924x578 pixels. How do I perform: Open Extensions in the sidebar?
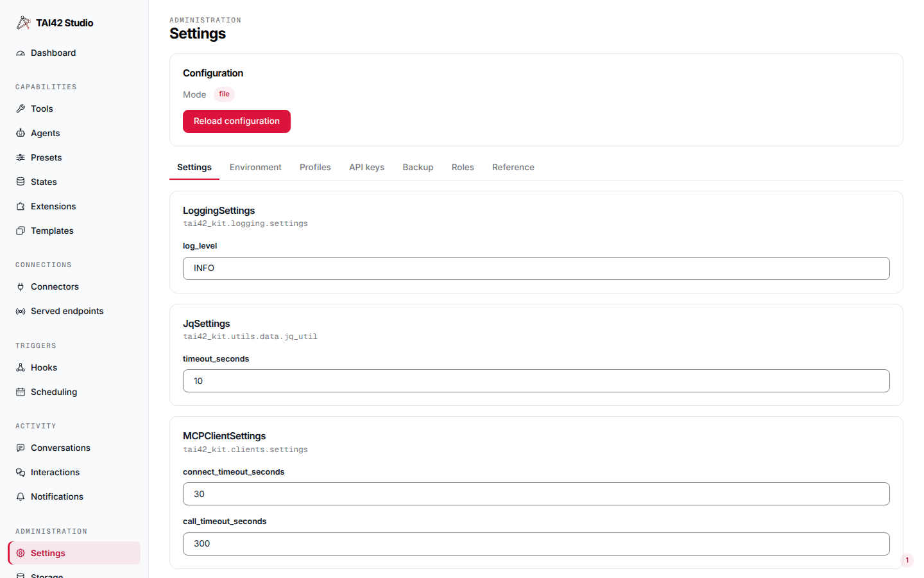coord(74,207)
